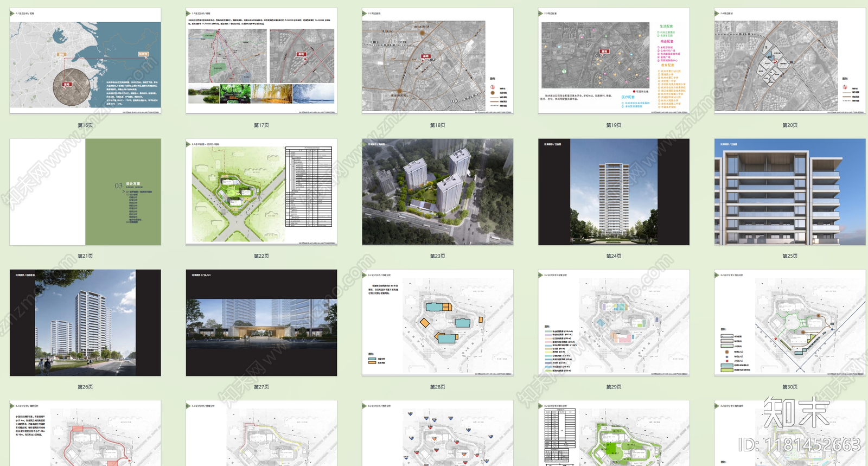Click the 第28页 page label
The width and height of the screenshot is (868, 466).
pyautogui.click(x=438, y=387)
